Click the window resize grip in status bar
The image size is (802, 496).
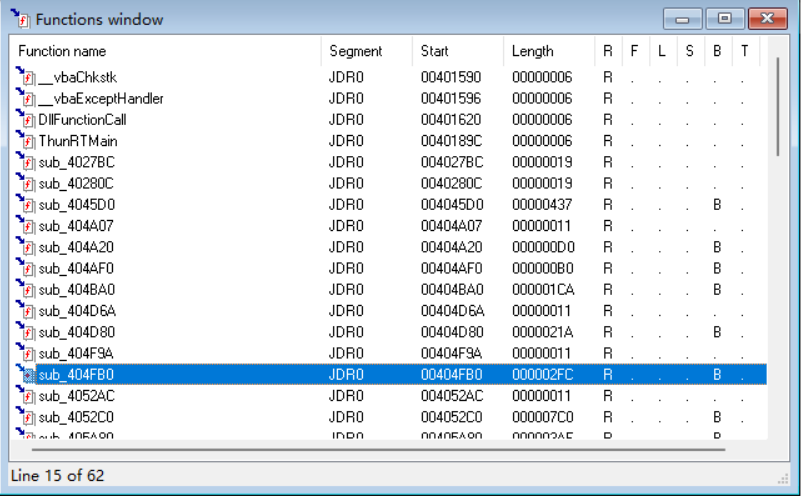click(x=783, y=478)
